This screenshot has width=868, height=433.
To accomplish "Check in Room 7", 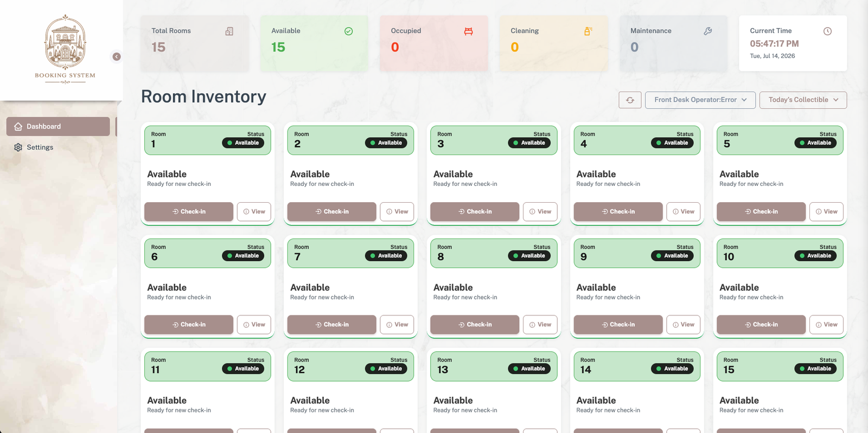I will [332, 325].
